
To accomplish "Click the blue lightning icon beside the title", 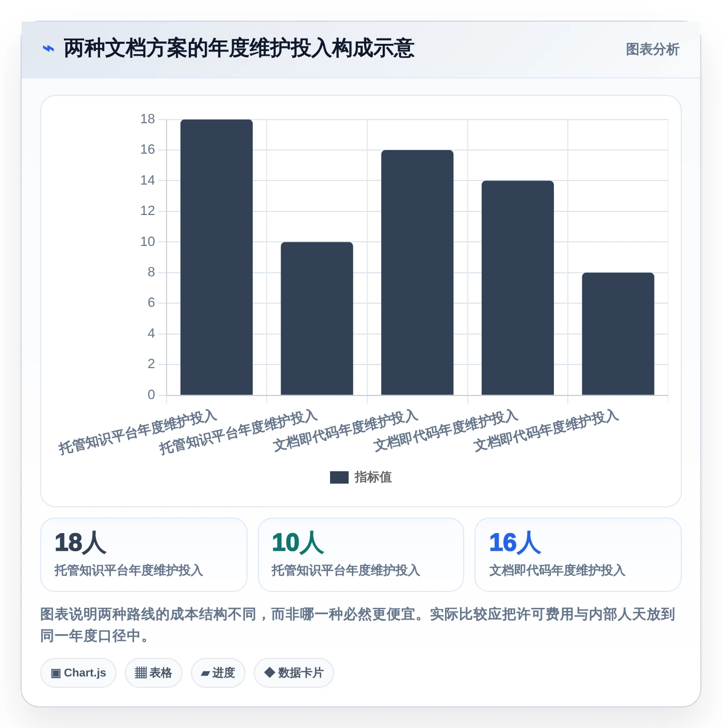I will click(48, 49).
